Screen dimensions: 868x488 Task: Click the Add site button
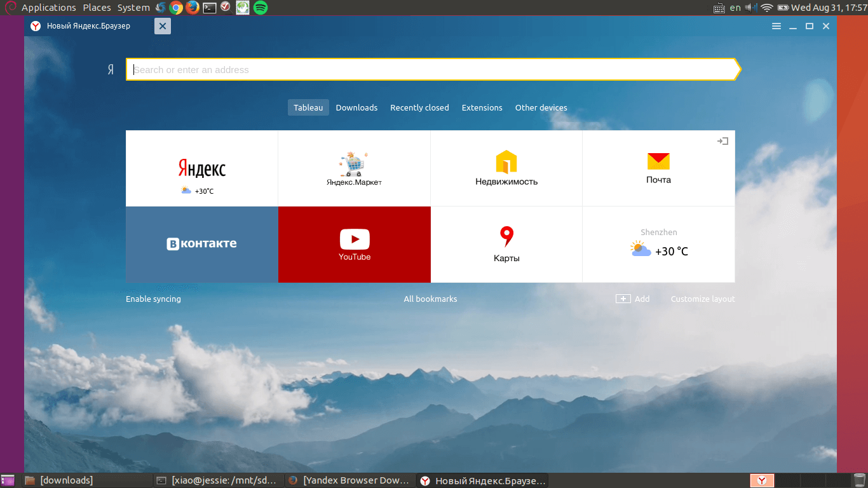click(632, 299)
